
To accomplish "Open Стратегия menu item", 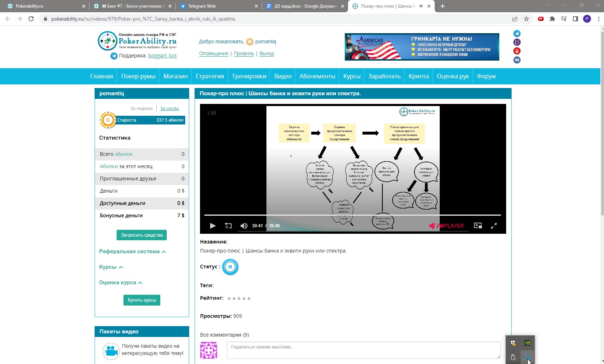I will click(x=210, y=76).
